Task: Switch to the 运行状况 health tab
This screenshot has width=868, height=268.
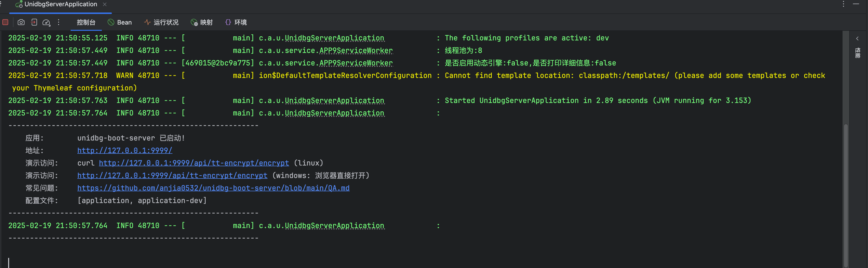Action: click(x=161, y=22)
